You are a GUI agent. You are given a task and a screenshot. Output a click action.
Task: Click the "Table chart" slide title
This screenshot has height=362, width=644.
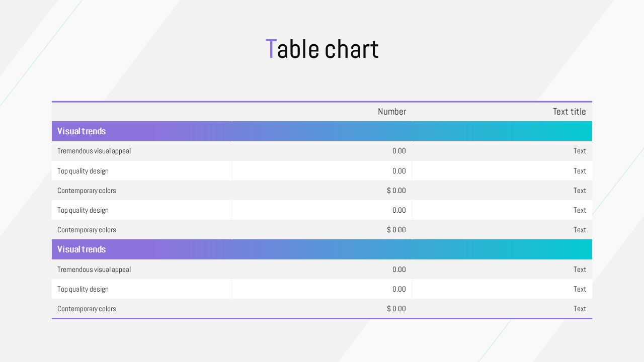pos(322,49)
